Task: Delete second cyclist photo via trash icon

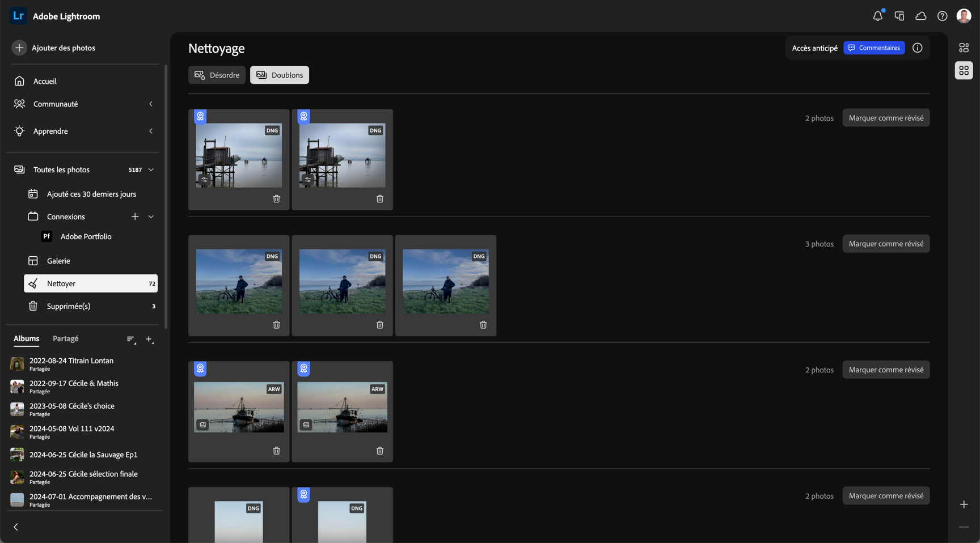Action: (380, 325)
